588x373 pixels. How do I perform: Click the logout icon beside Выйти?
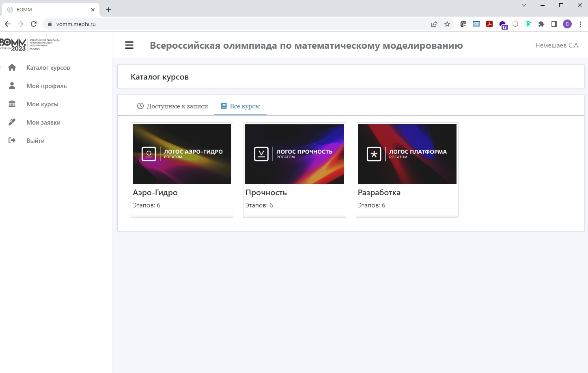pyautogui.click(x=12, y=140)
